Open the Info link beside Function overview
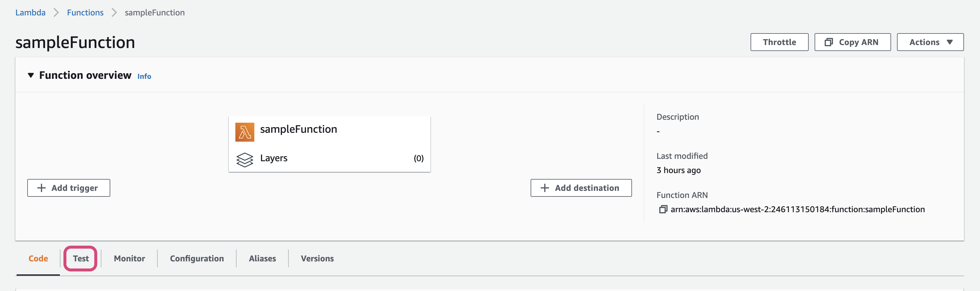 144,76
